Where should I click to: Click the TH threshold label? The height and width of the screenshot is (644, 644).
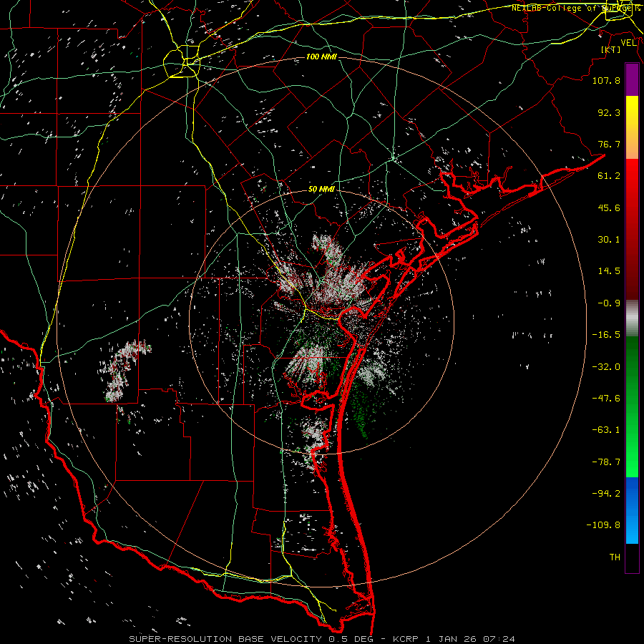(615, 557)
